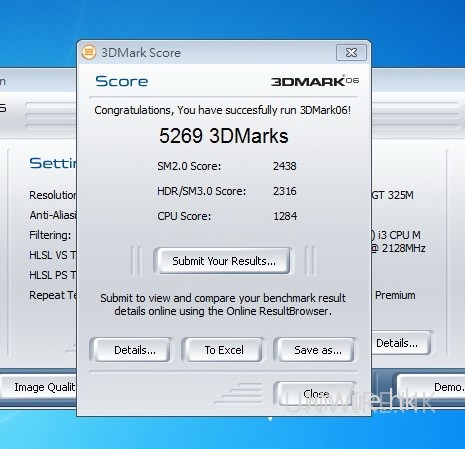The width and height of the screenshot is (465, 449).
Task: Click the 3DMark06 logo in the dialog
Action: coord(315,81)
